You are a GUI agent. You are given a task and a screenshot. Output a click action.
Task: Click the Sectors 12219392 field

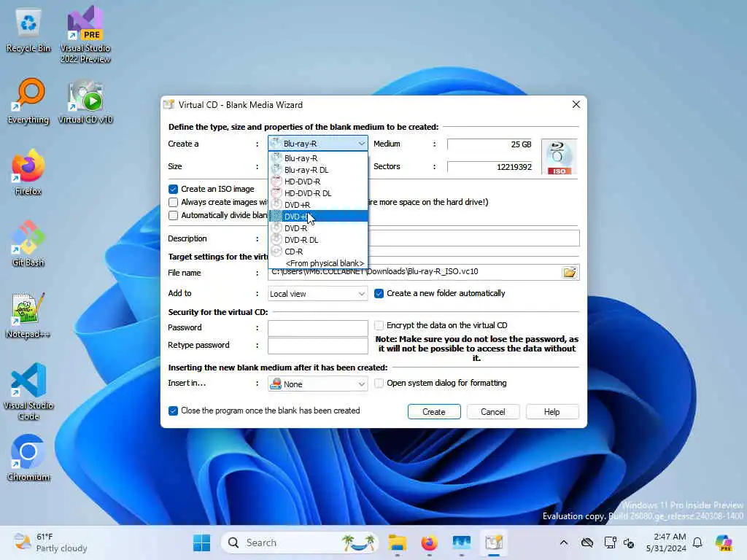490,167
